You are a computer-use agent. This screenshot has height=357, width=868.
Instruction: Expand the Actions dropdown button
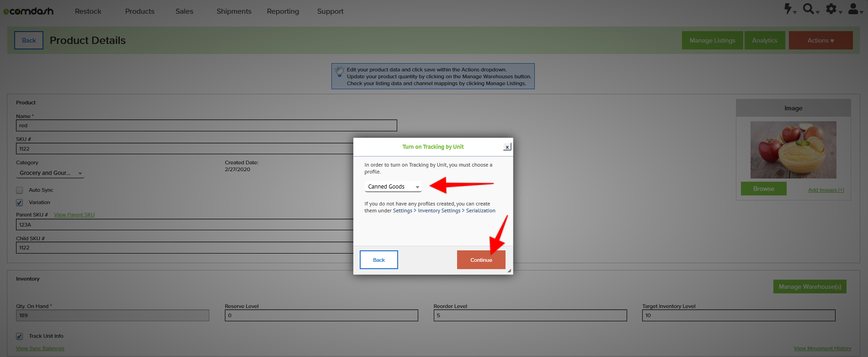click(820, 40)
